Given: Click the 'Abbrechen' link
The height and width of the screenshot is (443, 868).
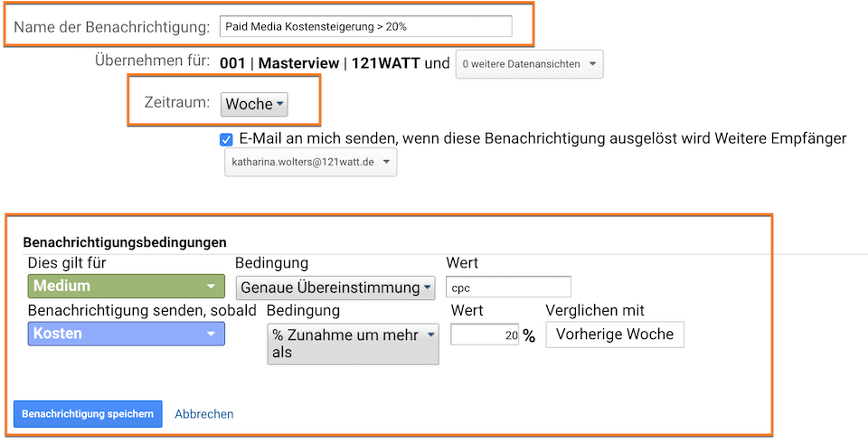Looking at the screenshot, I should point(203,414).
